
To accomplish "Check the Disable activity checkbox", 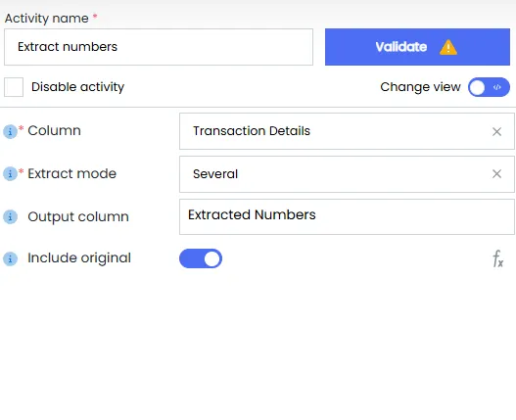I will click(x=14, y=87).
